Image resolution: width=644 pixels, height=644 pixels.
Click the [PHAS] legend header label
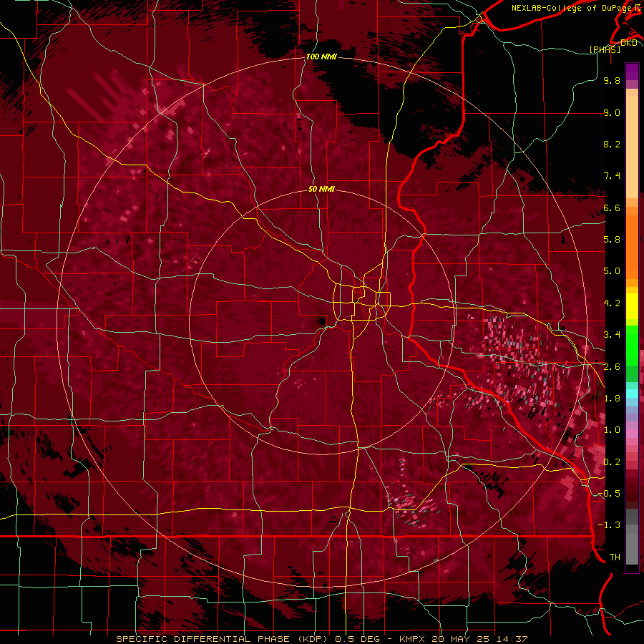[605, 49]
